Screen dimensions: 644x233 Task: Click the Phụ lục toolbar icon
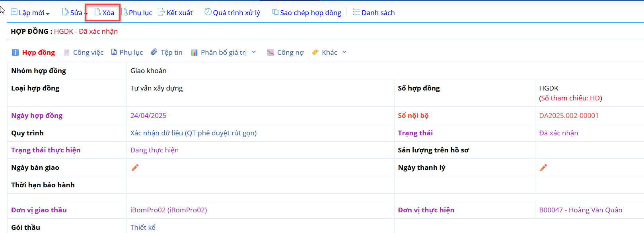coord(125,12)
